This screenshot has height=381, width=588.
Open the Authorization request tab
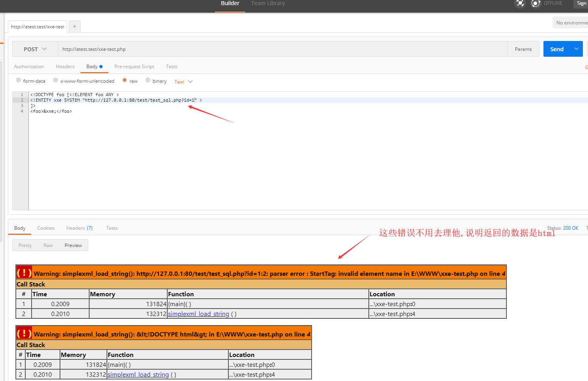(29, 67)
